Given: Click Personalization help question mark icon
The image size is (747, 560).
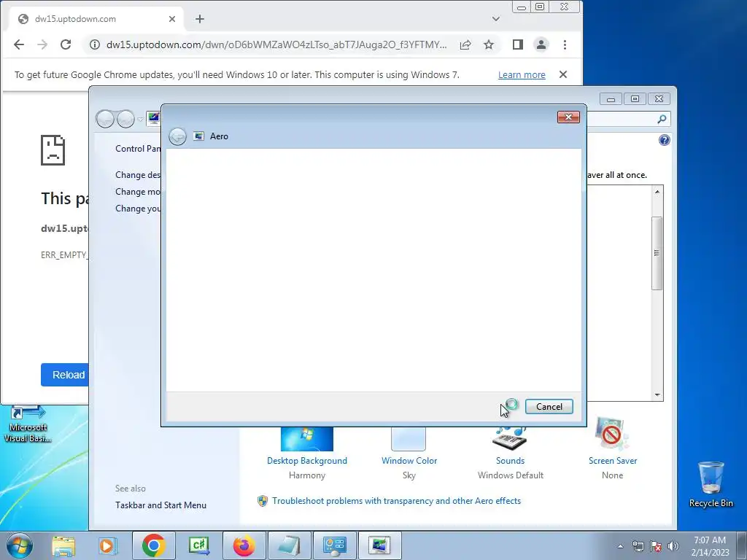Looking at the screenshot, I should coord(664,140).
